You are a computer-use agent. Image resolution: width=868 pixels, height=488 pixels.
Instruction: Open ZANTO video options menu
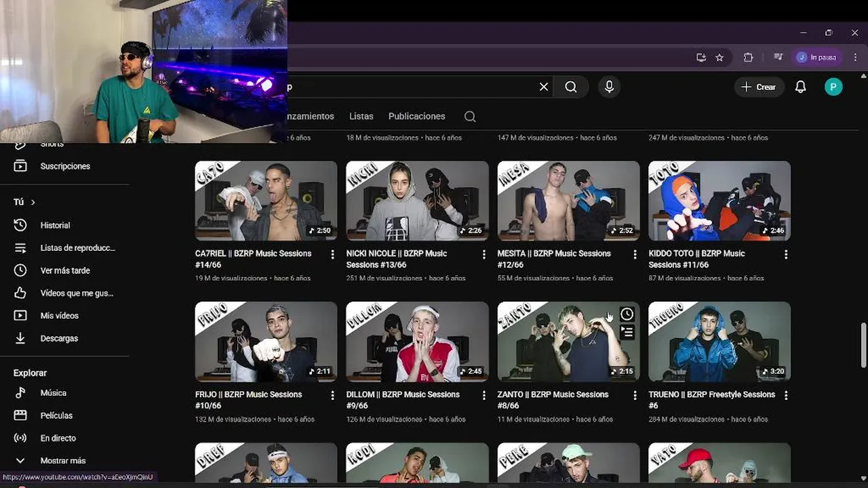635,395
